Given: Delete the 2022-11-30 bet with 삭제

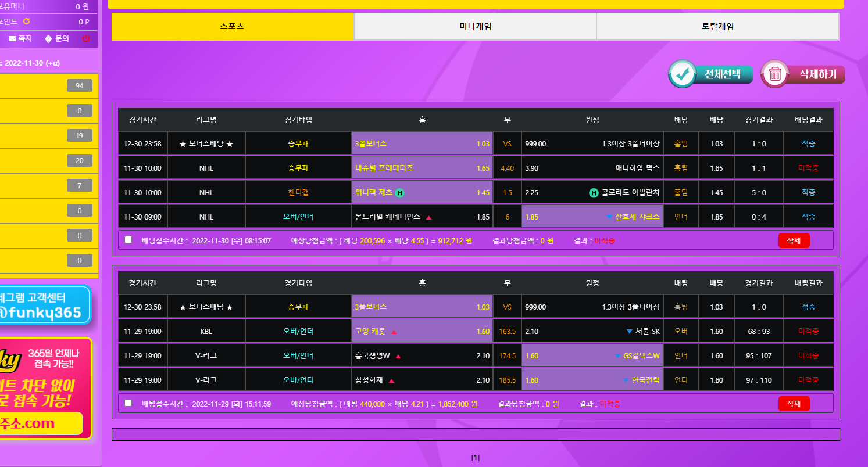Looking at the screenshot, I should click(x=794, y=240).
